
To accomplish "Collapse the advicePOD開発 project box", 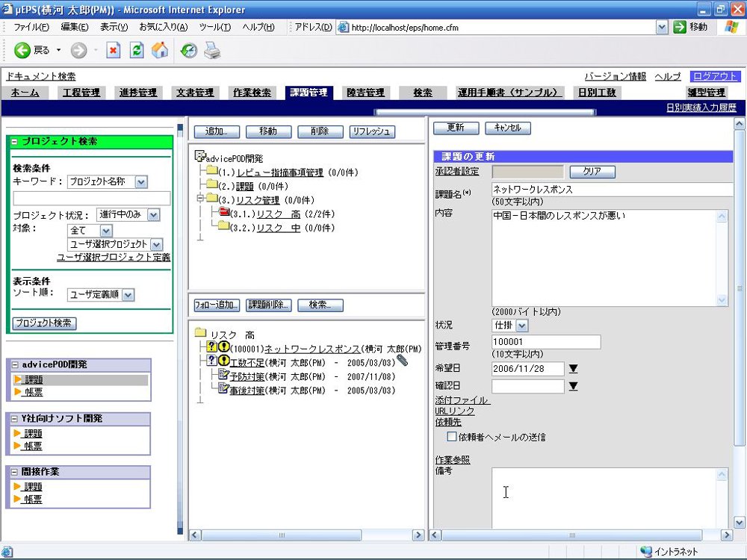I will coord(15,365).
